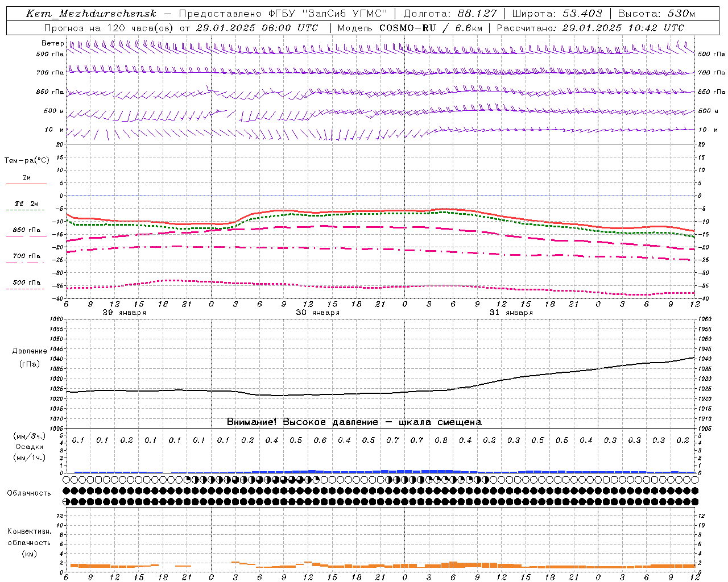Click the elevation text Высота: 530м
Screen dimensions: 728x582
656,14
